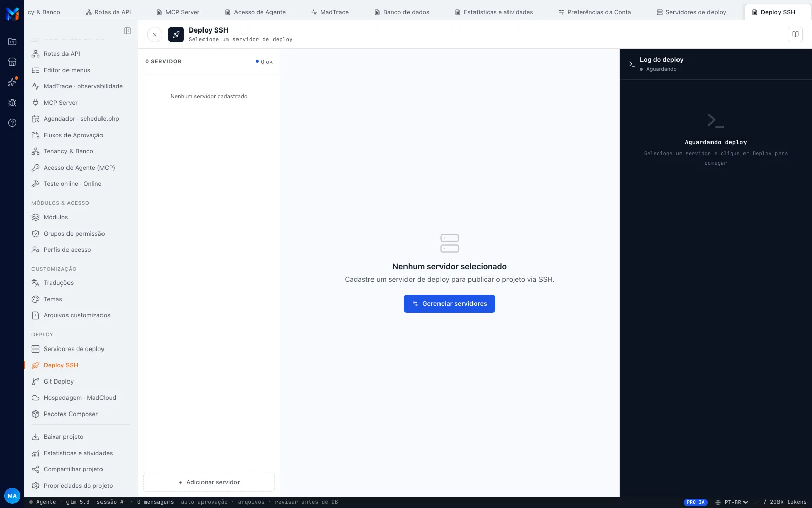Open the help question mark icon
This screenshot has height=508, width=812.
point(12,123)
